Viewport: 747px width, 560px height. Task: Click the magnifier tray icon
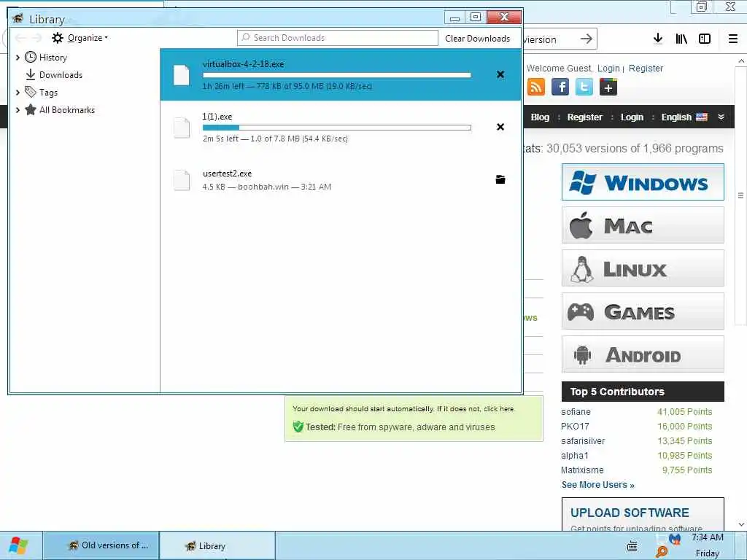(x=661, y=553)
